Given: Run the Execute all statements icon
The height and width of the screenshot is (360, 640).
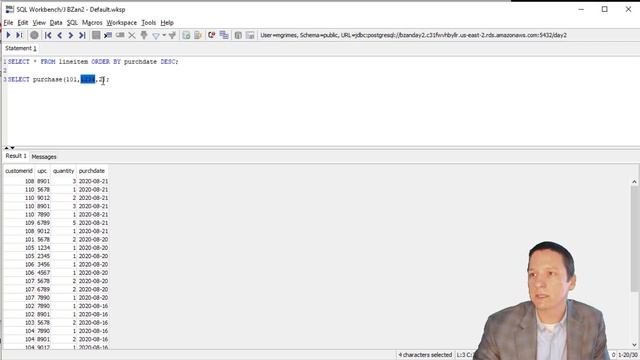Looking at the screenshot, I should coord(8,36).
